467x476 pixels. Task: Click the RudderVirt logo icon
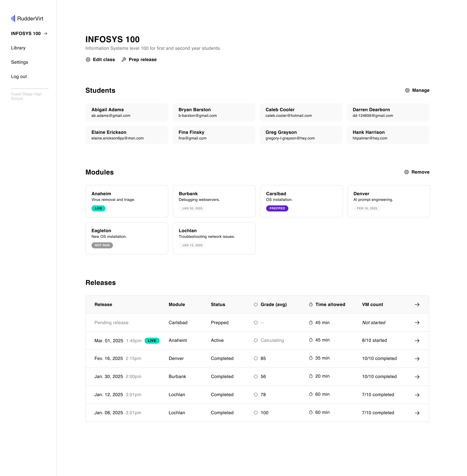pyautogui.click(x=13, y=18)
